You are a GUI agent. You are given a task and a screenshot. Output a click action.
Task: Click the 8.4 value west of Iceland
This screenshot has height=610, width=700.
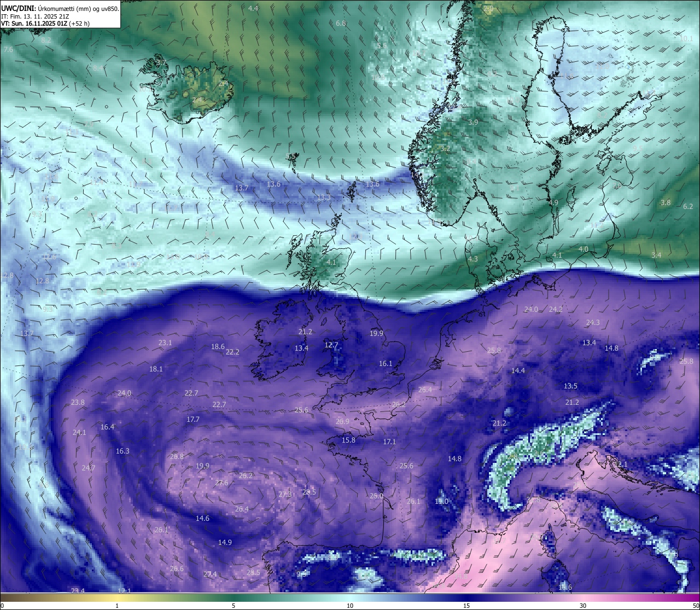(x=98, y=68)
